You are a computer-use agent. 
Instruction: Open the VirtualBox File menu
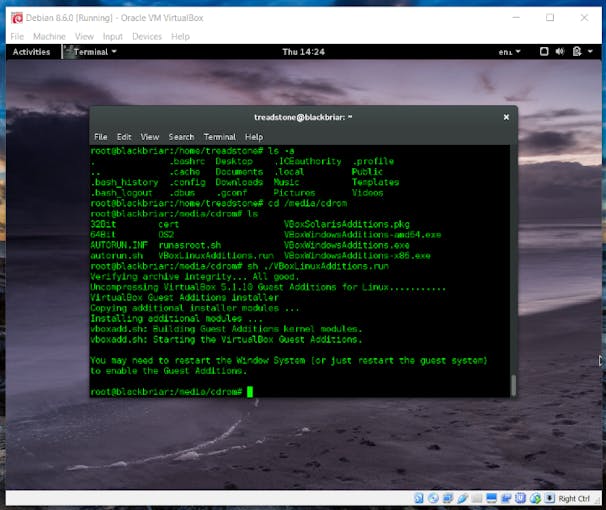(17, 36)
